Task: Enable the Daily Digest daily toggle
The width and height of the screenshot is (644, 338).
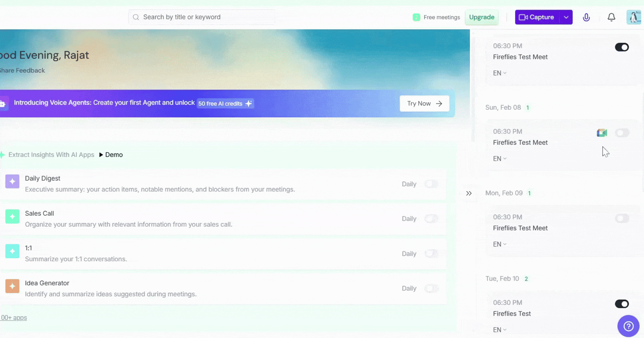Action: (x=432, y=184)
